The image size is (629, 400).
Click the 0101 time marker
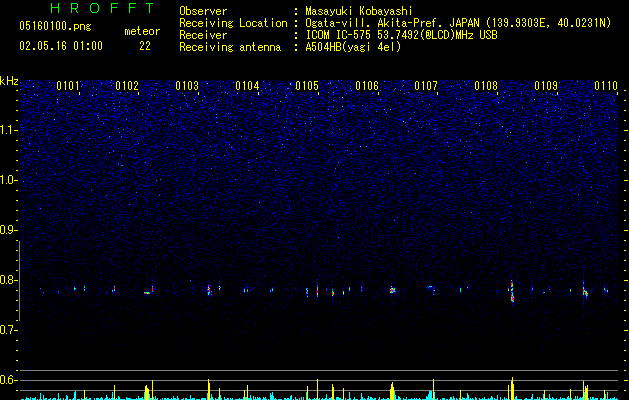[x=68, y=86]
